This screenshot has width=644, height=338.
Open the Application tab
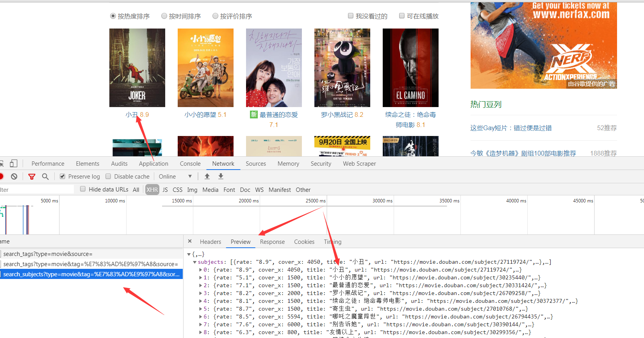point(153,164)
